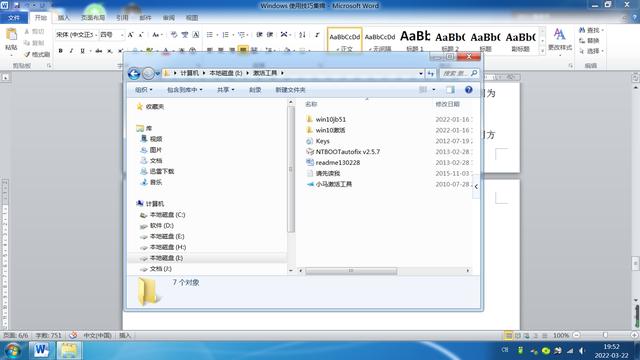
Task: Click the Bullets list icon
Action: pyautogui.click(x=211, y=35)
